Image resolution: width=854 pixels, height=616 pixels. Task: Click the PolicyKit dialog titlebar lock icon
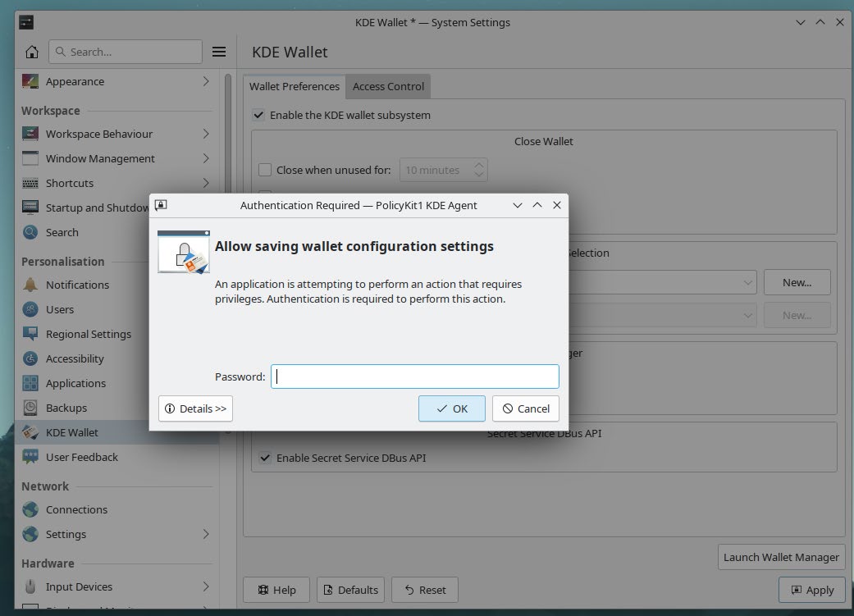click(x=161, y=205)
